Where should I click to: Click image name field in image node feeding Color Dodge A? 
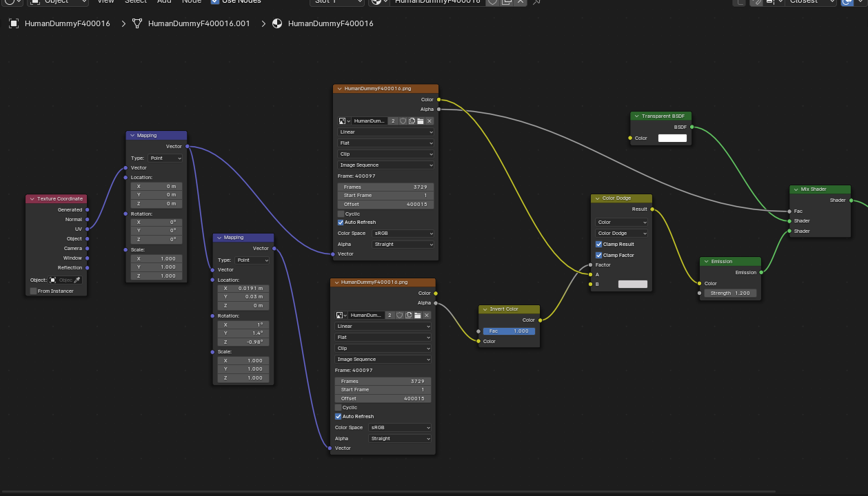click(370, 121)
